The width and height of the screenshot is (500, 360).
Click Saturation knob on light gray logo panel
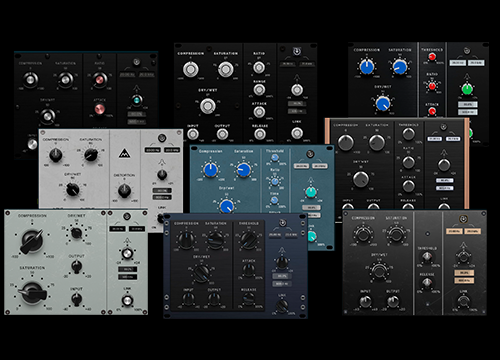(x=91, y=155)
